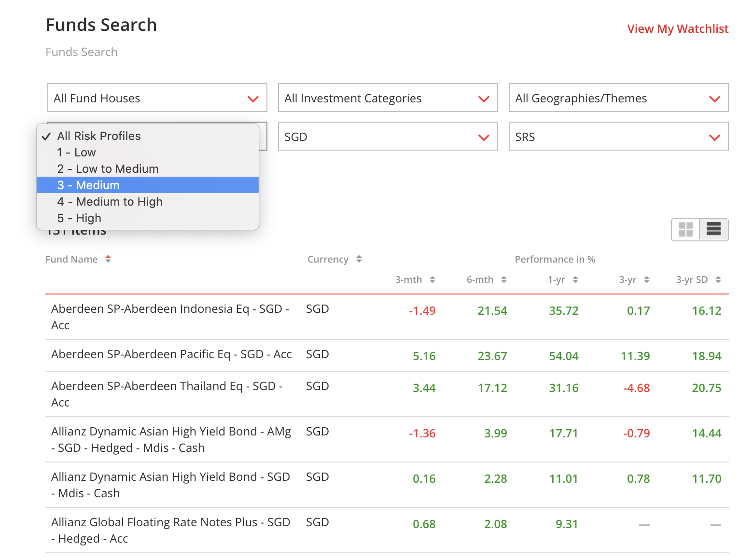Open the SRS payment dropdown

(618, 137)
